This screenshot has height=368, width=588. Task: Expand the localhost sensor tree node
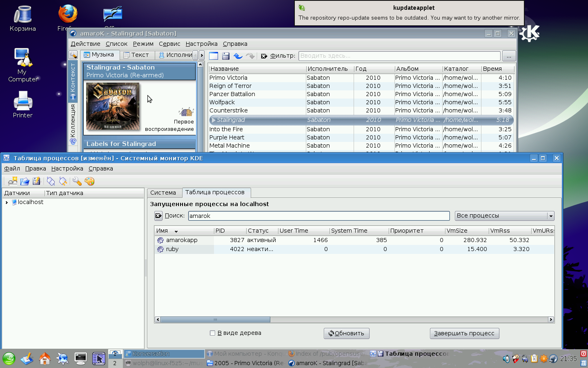(x=7, y=202)
